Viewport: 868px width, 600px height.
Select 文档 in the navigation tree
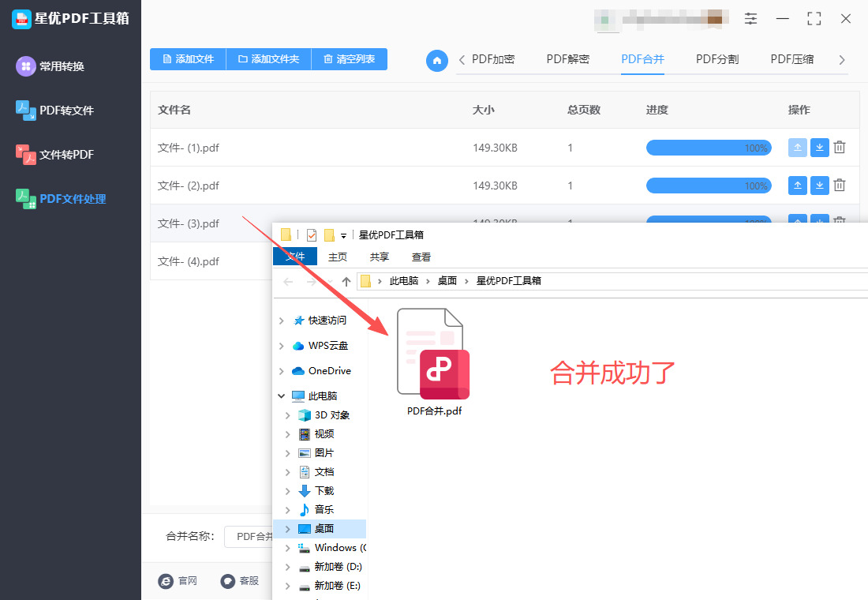click(x=324, y=471)
